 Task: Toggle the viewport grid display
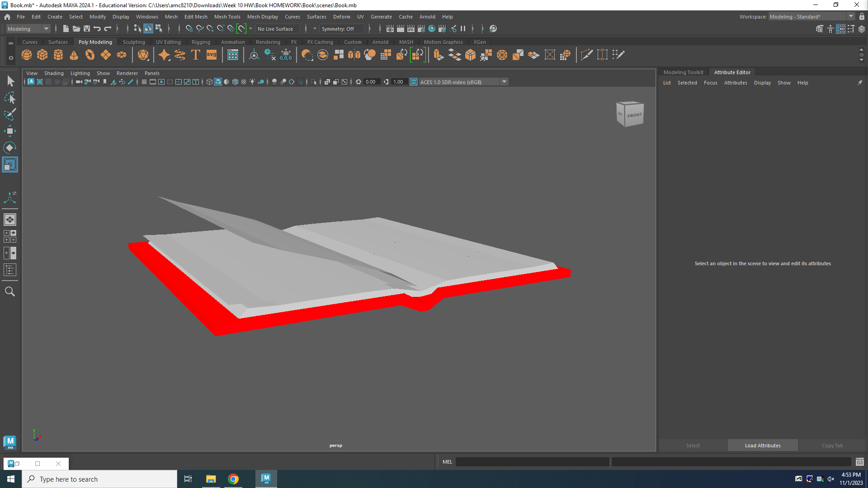click(144, 82)
